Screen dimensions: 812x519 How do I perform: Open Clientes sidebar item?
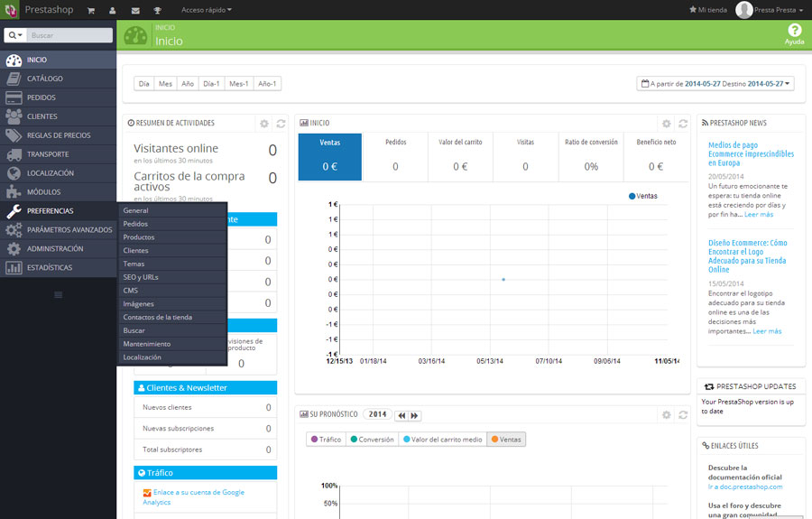coord(58,116)
